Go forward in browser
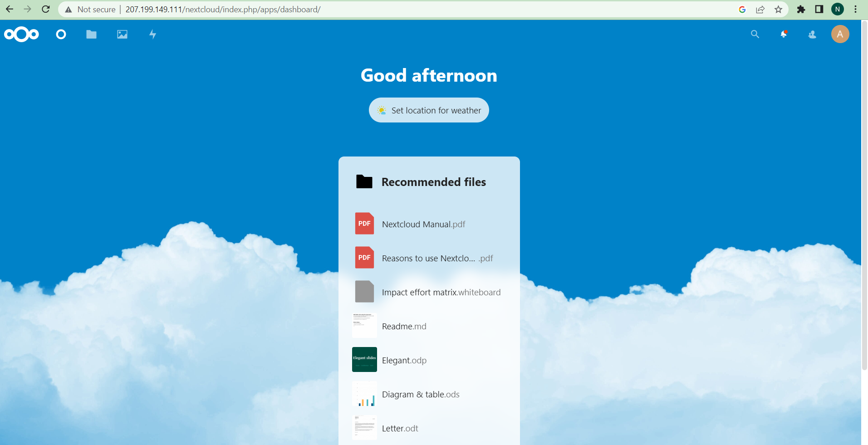Viewport: 868px width, 445px height. 28,9
